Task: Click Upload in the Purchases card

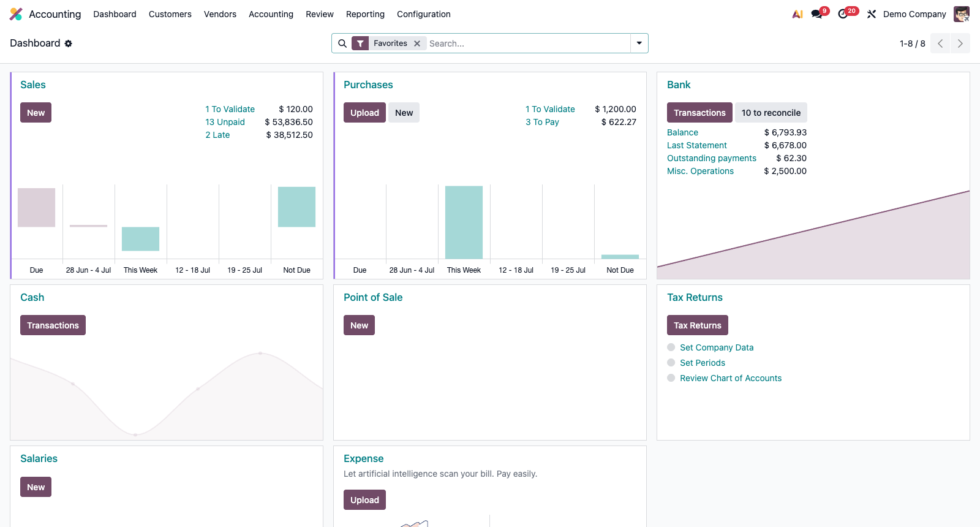Action: pyautogui.click(x=364, y=113)
